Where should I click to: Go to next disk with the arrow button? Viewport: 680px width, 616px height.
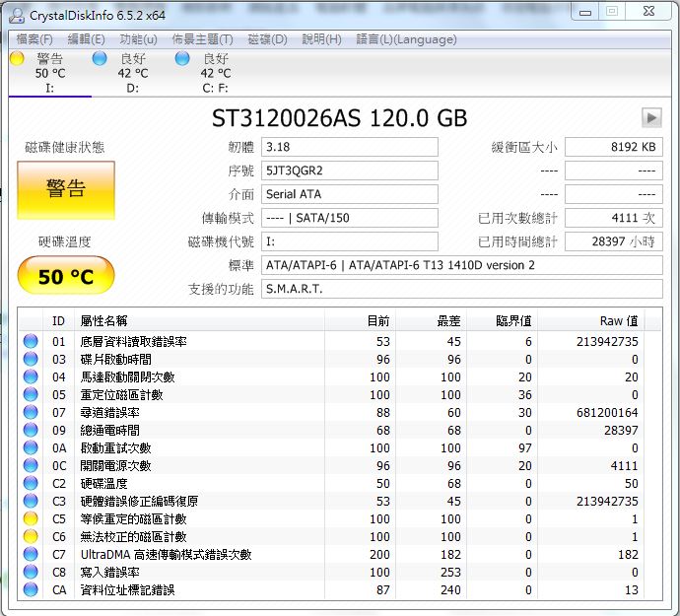click(x=651, y=117)
